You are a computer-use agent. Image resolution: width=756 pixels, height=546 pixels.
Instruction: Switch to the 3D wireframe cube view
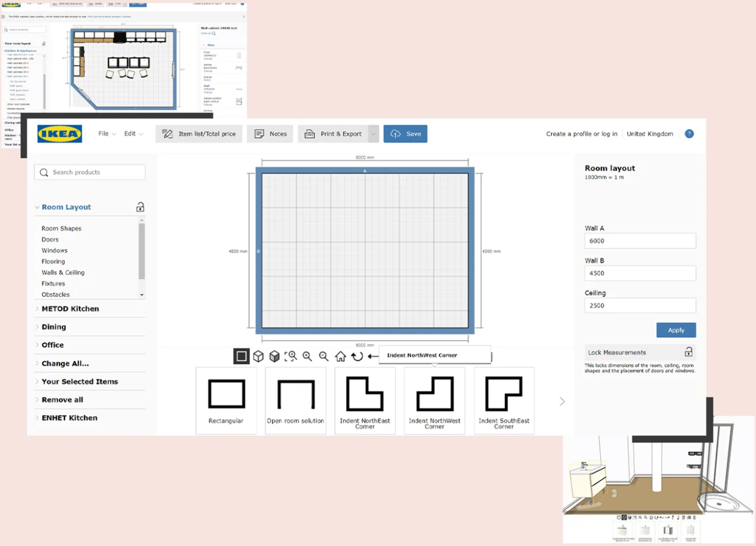click(x=258, y=356)
